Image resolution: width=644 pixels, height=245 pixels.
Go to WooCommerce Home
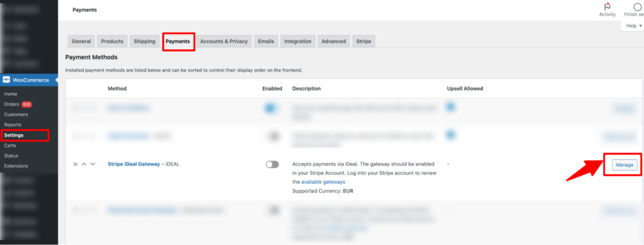(11, 94)
